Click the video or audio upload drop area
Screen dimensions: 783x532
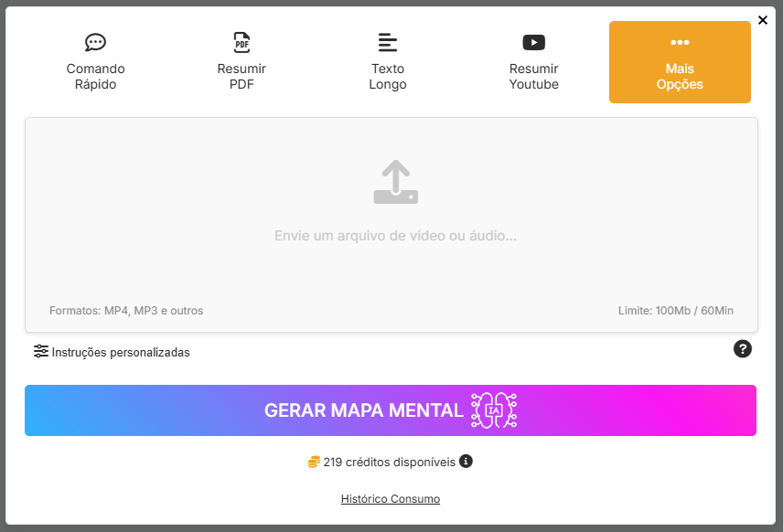pyautogui.click(x=391, y=225)
